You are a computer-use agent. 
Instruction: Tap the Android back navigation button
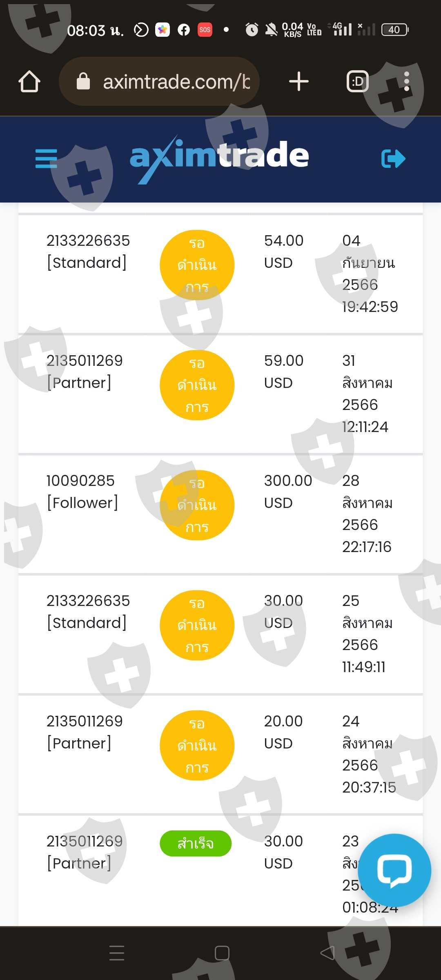coord(327,953)
